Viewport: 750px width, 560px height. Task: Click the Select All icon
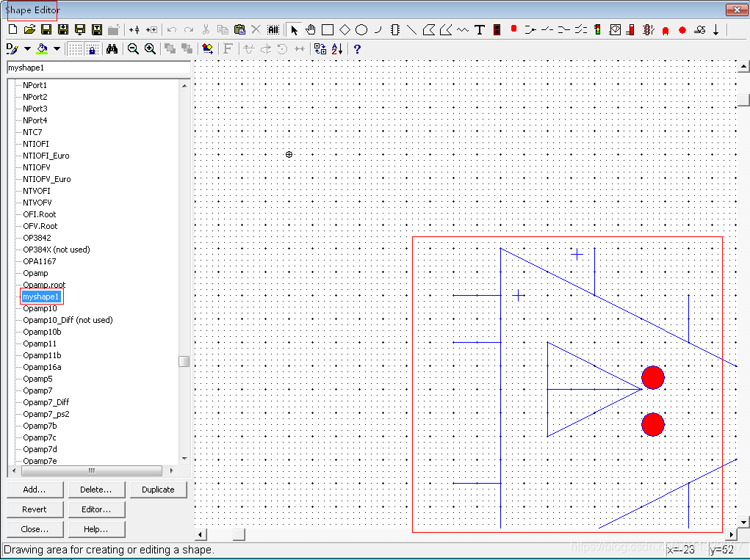coord(273,29)
